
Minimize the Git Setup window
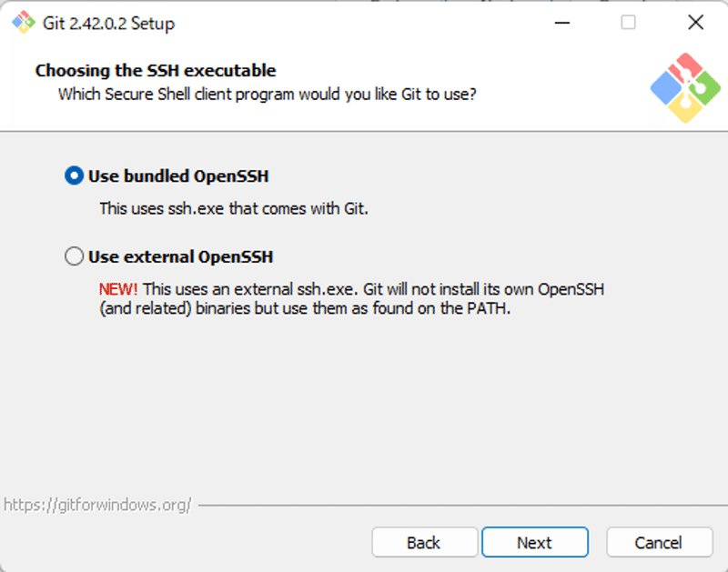(x=561, y=23)
